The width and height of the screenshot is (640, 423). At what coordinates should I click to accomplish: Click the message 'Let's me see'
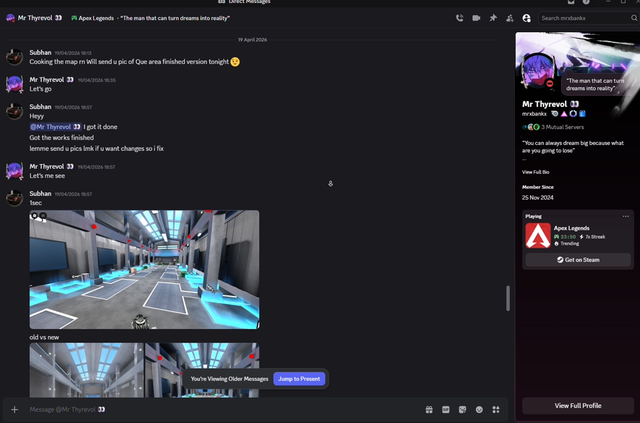47,176
